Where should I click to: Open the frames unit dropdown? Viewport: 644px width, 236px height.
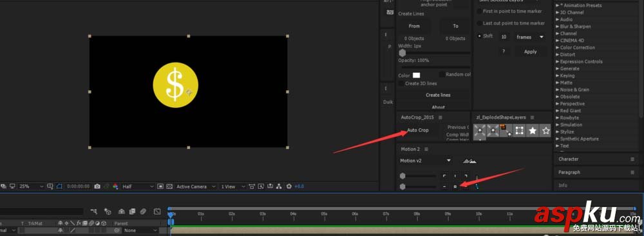530,37
